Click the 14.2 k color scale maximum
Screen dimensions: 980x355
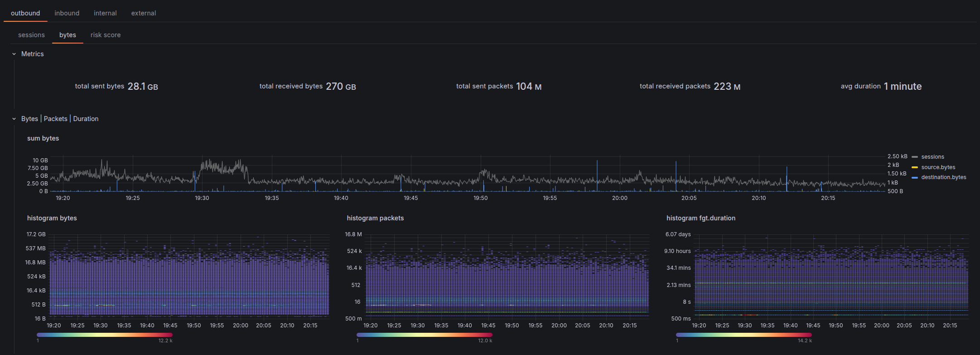pos(805,341)
